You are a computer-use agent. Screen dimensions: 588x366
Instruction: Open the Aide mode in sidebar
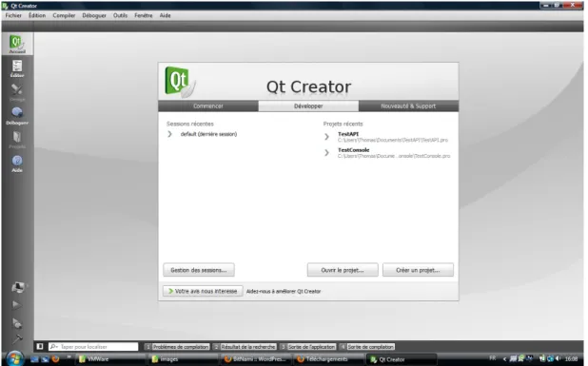[17, 164]
